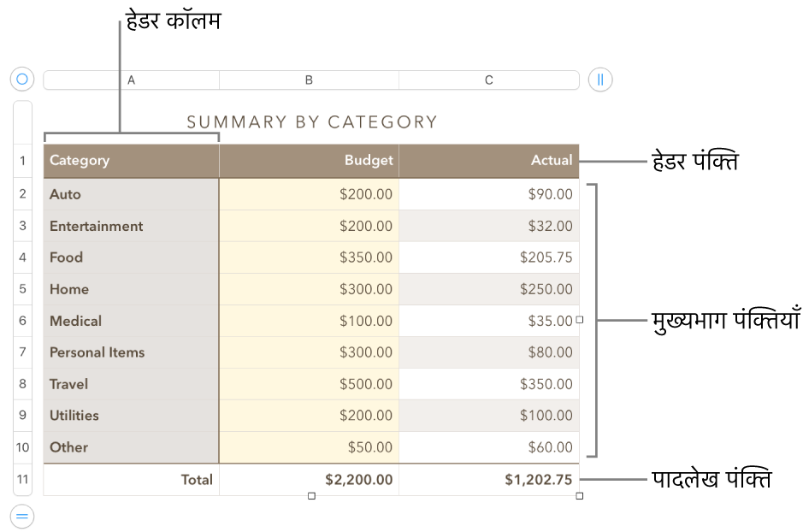Select row 1 number tab
The height and width of the screenshot is (532, 803).
pyautogui.click(x=23, y=160)
